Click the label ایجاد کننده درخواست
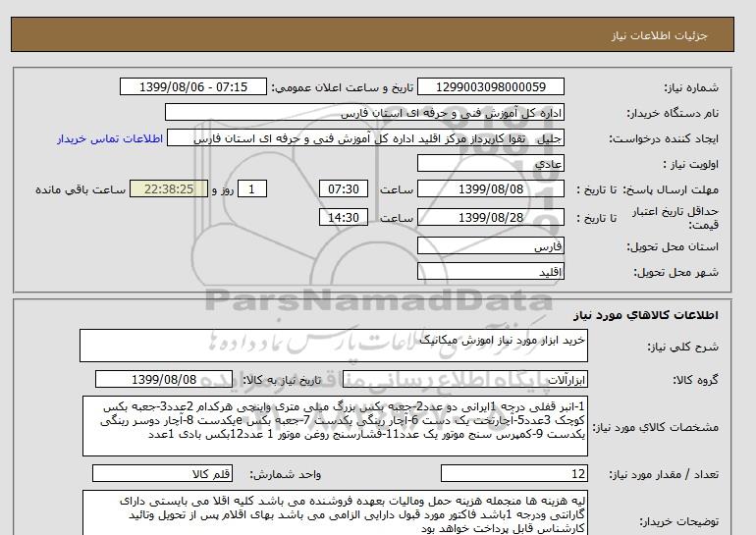Image resolution: width=756 pixels, height=535 pixels. 664,139
